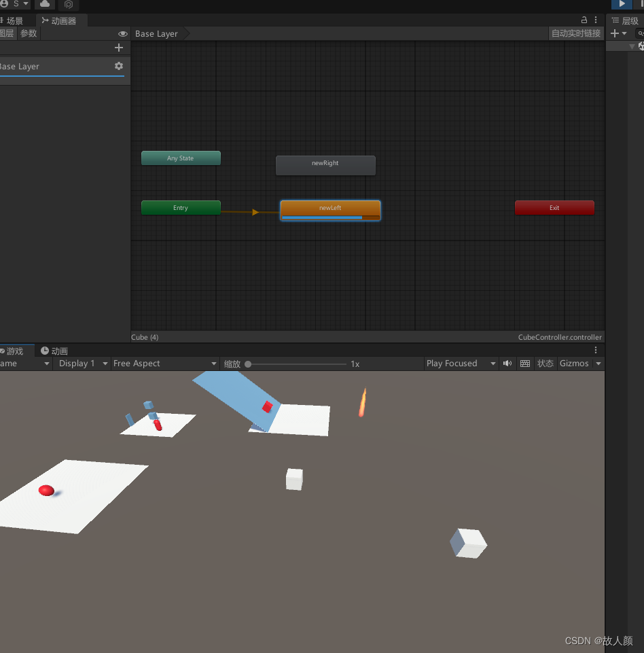Open the Gizmos dropdown
644x653 pixels.
point(579,363)
